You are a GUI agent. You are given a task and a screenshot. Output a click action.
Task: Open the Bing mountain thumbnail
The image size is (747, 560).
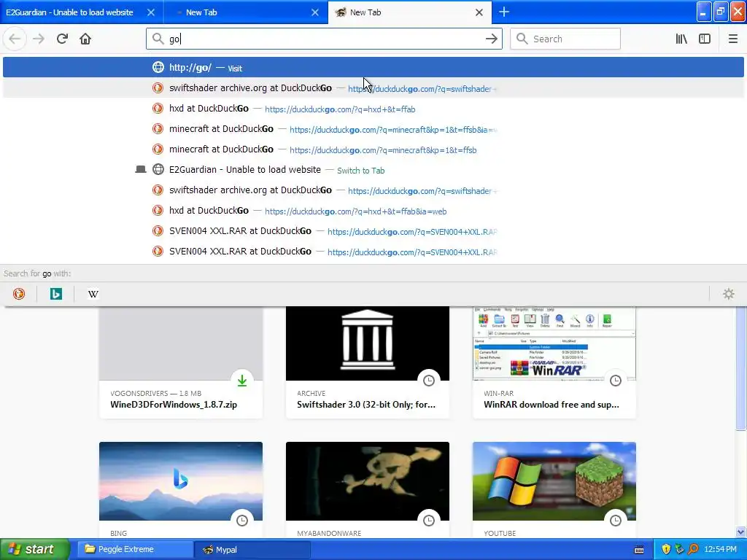(x=181, y=481)
